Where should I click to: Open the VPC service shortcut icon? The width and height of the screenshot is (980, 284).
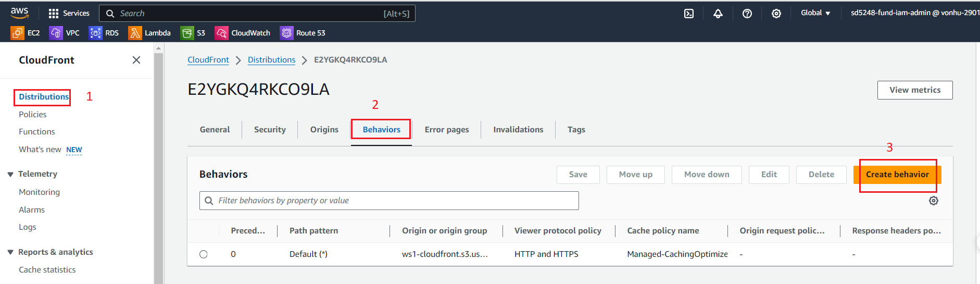(56, 33)
